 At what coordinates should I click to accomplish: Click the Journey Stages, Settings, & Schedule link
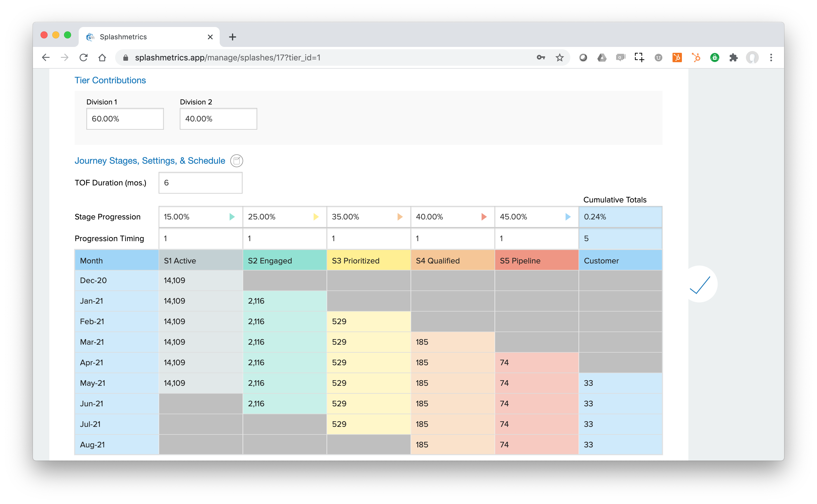(x=150, y=161)
